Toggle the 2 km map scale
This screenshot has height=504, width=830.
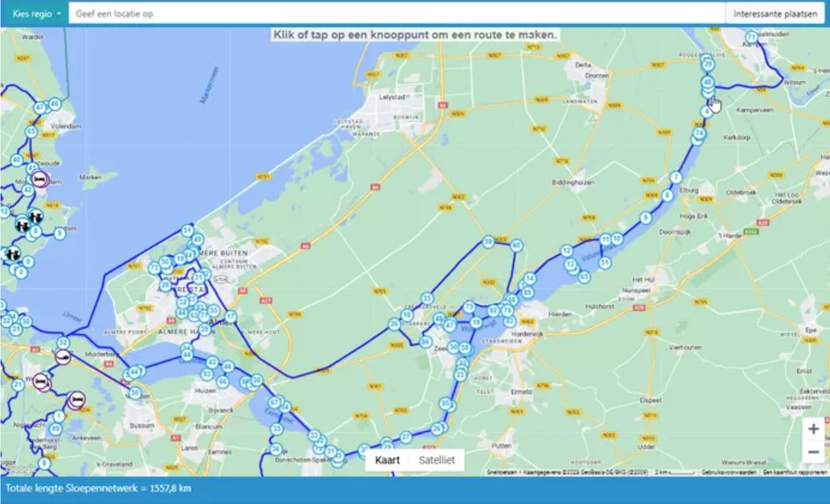(675, 472)
